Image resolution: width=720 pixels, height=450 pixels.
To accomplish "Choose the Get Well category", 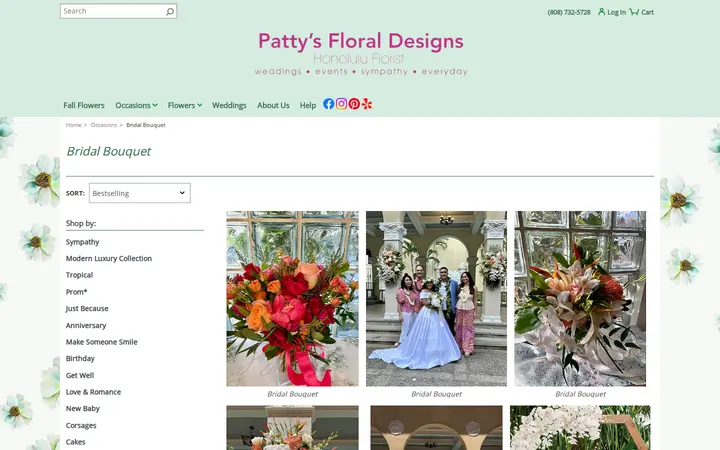I will tap(80, 375).
